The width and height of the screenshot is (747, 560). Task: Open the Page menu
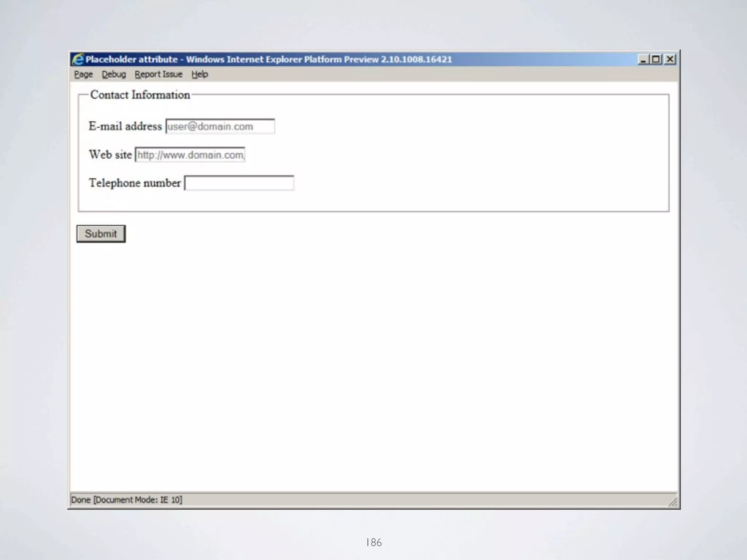point(83,74)
